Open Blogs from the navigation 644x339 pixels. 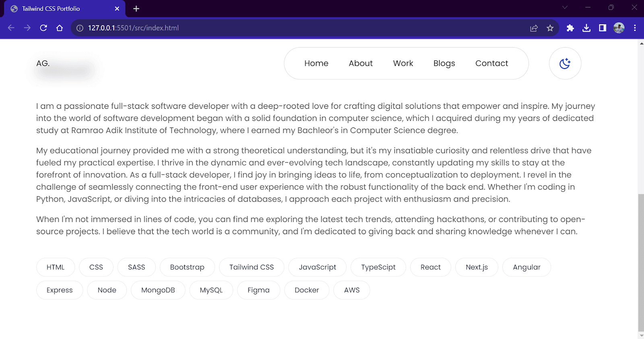pos(444,63)
